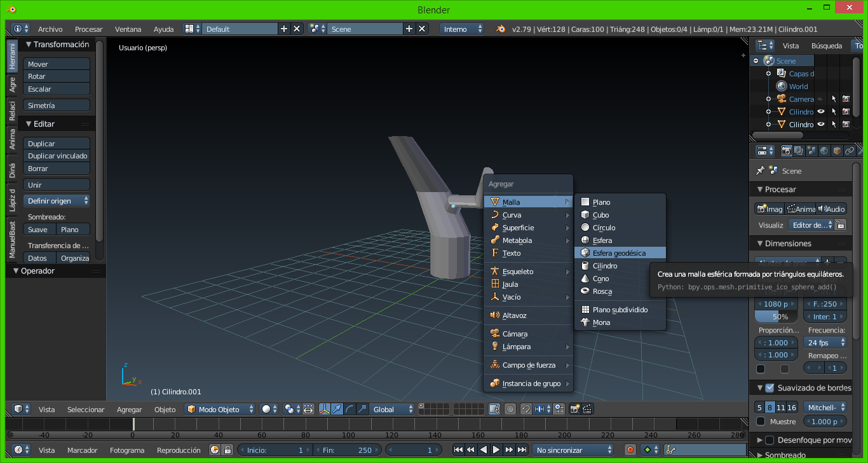
Task: Add a Mona mesh from the submenu
Action: coord(601,322)
